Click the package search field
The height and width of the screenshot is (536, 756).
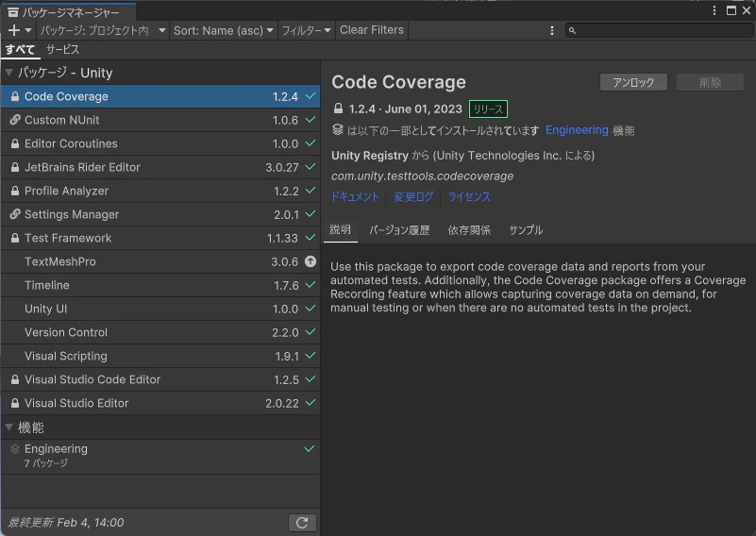click(x=659, y=30)
